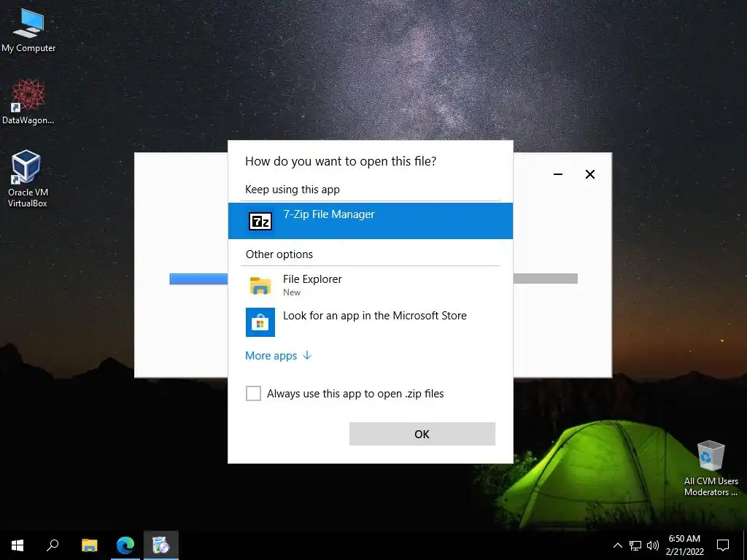Image resolution: width=747 pixels, height=560 pixels.
Task: Select the Oracle VM VirtualBox desktop icon
Action: pyautogui.click(x=28, y=179)
